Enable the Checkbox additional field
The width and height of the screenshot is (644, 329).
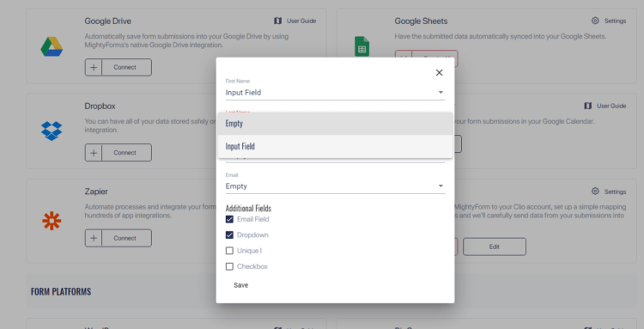229,266
